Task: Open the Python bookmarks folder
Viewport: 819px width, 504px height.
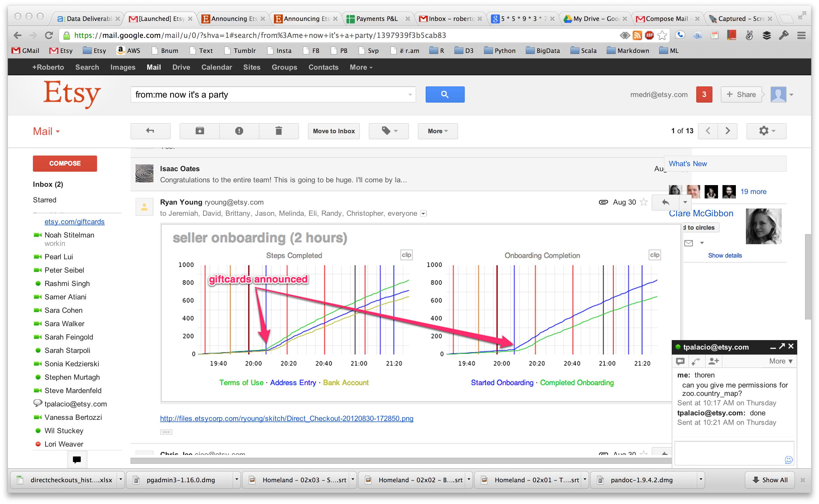Action: [500, 51]
